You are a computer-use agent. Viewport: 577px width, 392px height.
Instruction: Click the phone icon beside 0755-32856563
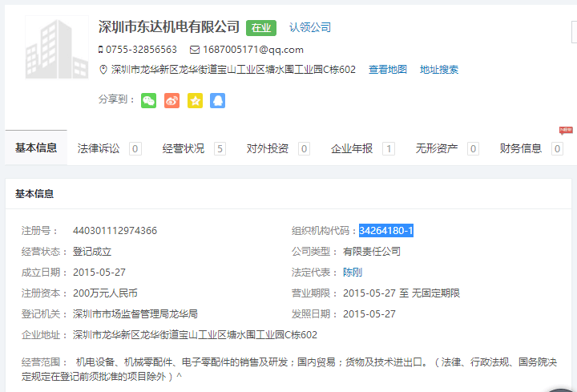[x=101, y=50]
